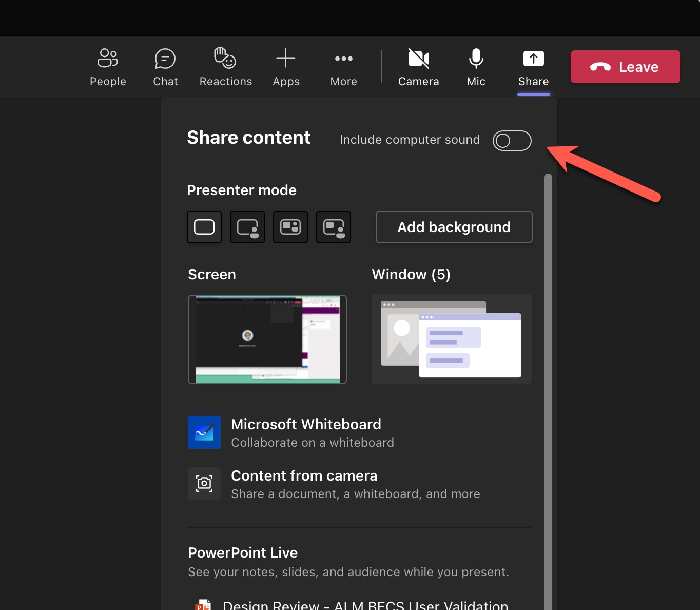
Task: Open the Camera menu item
Action: point(419,67)
